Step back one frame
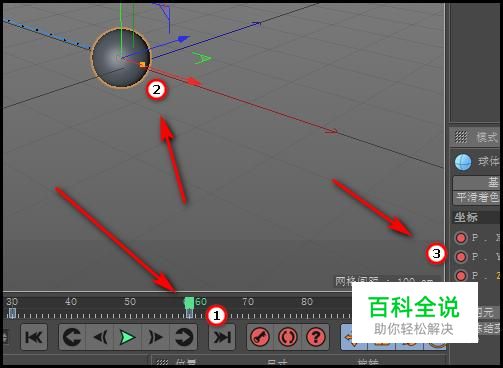This screenshot has height=368, width=503. (100, 337)
